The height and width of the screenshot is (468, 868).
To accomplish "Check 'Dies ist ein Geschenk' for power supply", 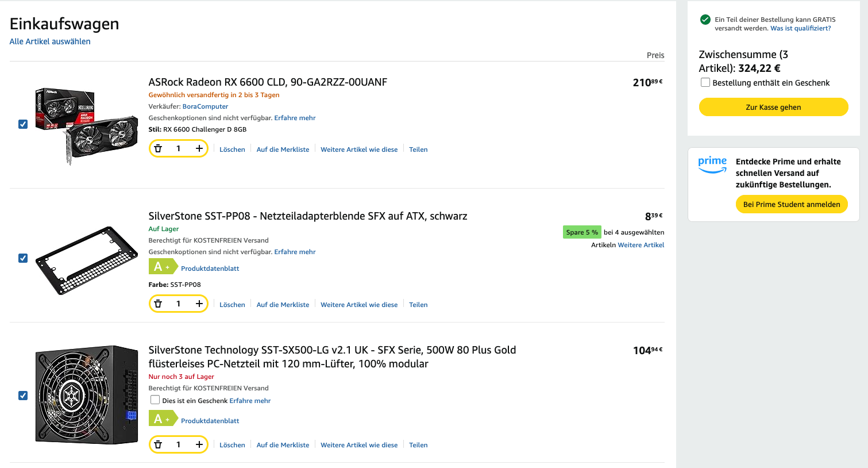I will (x=155, y=400).
